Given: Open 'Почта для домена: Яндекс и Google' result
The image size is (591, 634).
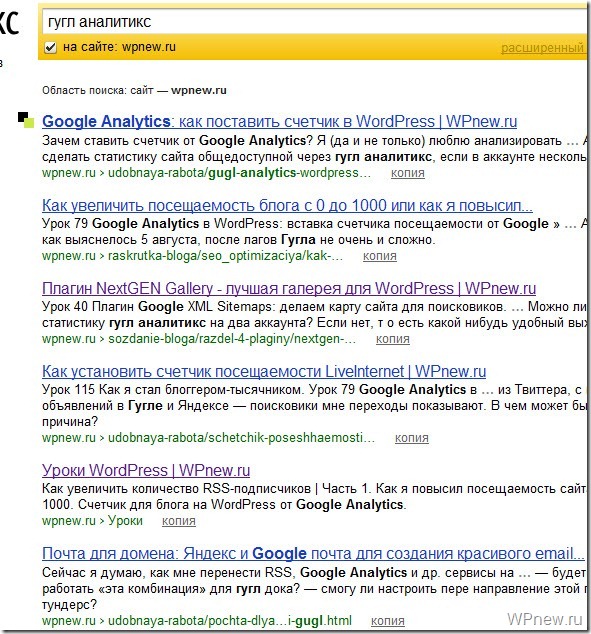Looking at the screenshot, I should 313,553.
